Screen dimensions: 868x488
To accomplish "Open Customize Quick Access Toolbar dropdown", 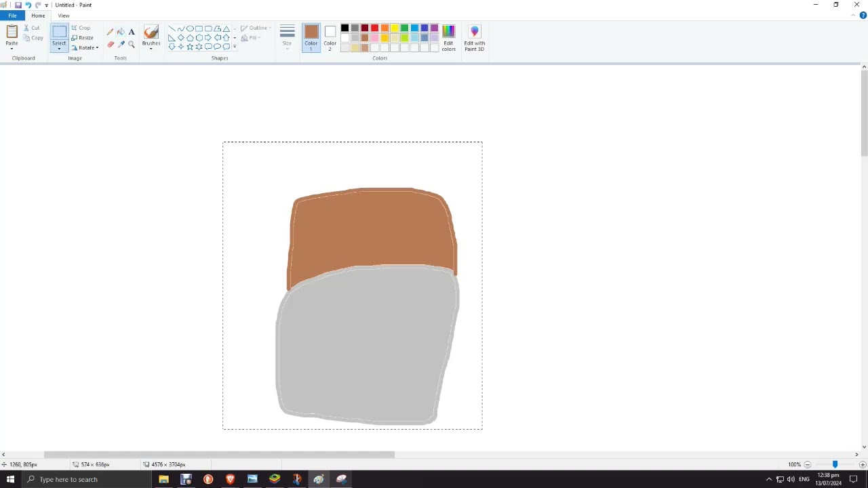I will pyautogui.click(x=47, y=5).
